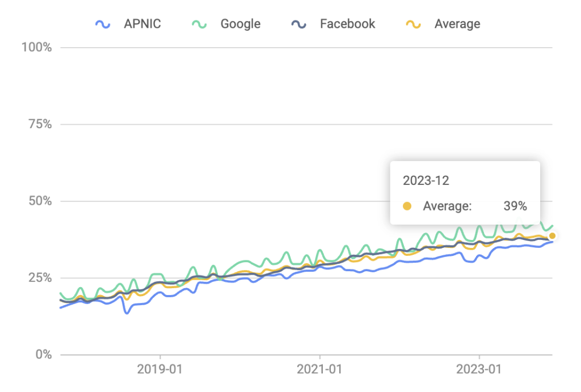Select the 0% y-axis label
Viewport: 581px width, 392px height.
tap(43, 355)
